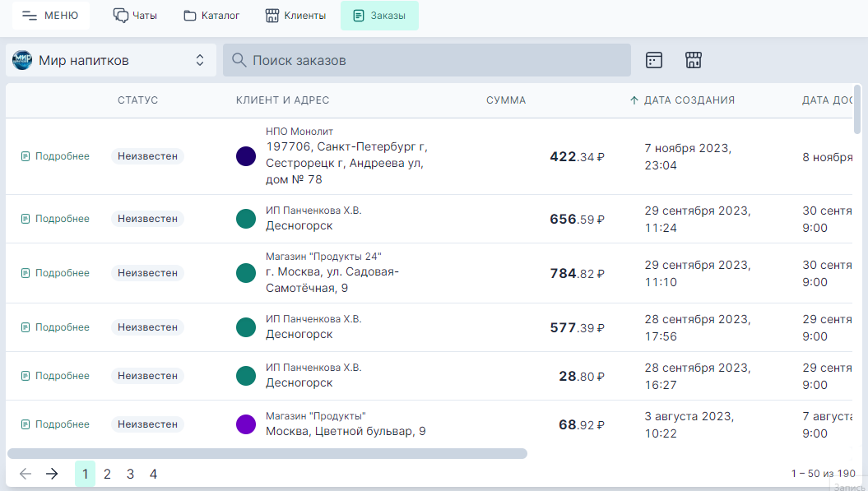Sort by Дата создания column header
Viewport: 868px width, 491px height.
(x=689, y=100)
